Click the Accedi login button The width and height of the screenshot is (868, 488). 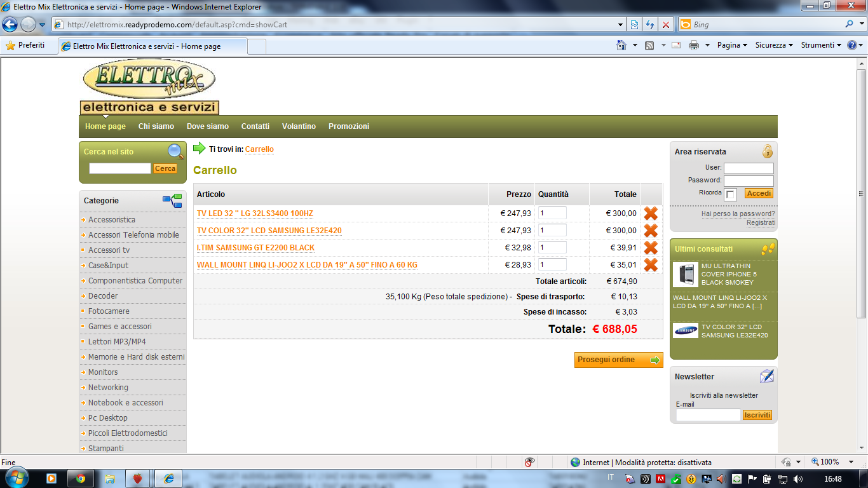click(x=759, y=193)
